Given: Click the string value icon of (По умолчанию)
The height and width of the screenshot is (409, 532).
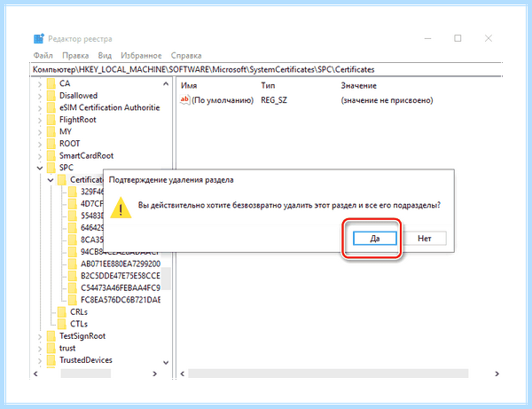Looking at the screenshot, I should [x=185, y=100].
